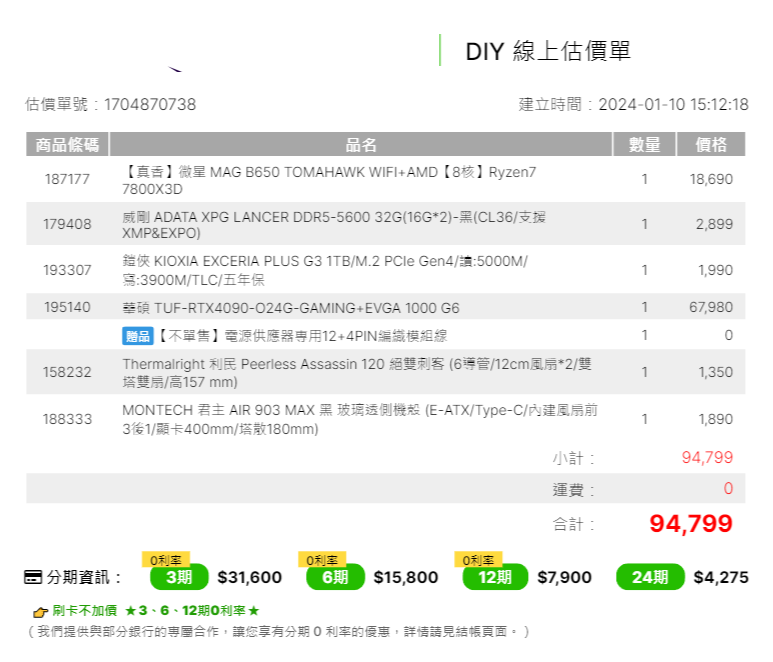773x662 pixels.
Task: Click the ADATA XPG LANCER DDR5 product name
Action: (x=334, y=225)
